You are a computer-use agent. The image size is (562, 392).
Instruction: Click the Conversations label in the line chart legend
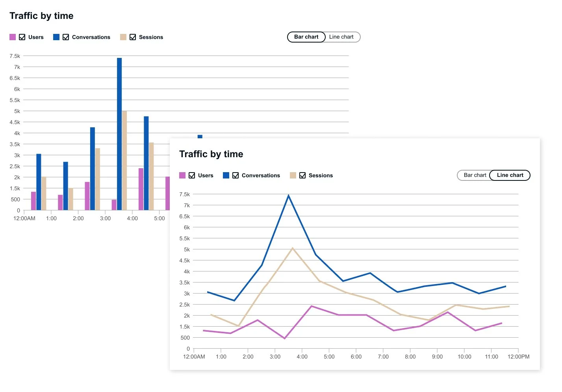[x=261, y=175]
